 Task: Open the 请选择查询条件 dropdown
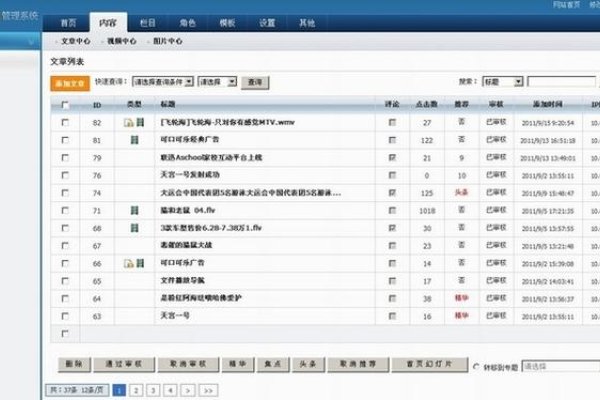point(163,82)
